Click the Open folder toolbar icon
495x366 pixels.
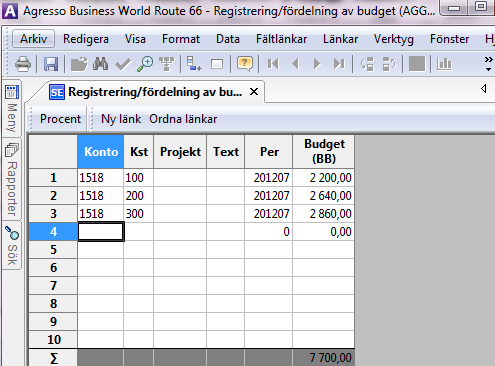click(79, 64)
